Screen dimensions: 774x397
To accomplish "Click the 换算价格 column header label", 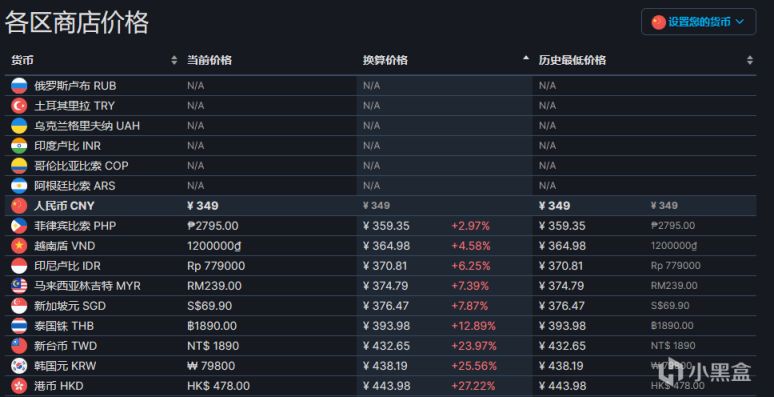I will [x=385, y=60].
